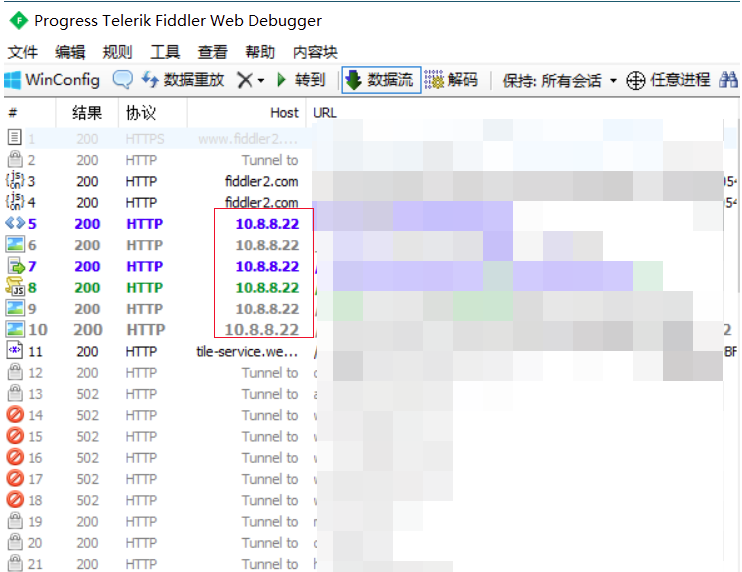Click 200 result in row 10

(88, 330)
